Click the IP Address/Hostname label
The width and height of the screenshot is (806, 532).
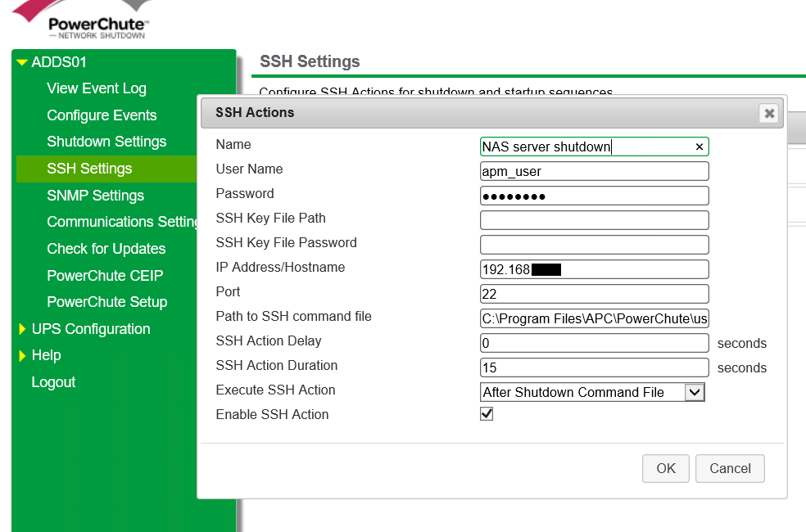tap(280, 267)
